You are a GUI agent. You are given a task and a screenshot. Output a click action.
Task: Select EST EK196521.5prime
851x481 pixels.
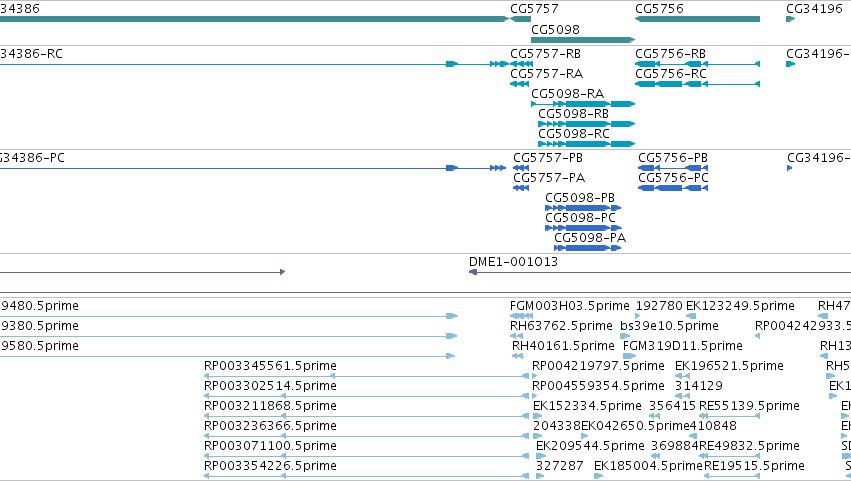click(729, 366)
